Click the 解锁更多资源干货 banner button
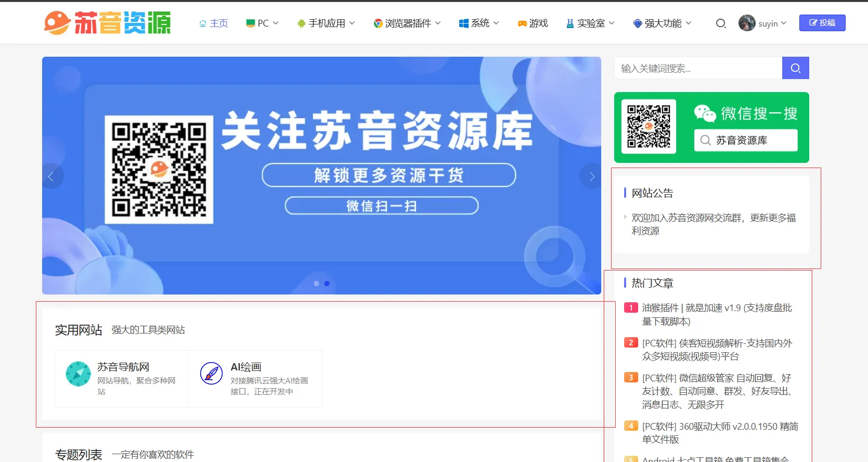868x462 pixels. tap(388, 175)
